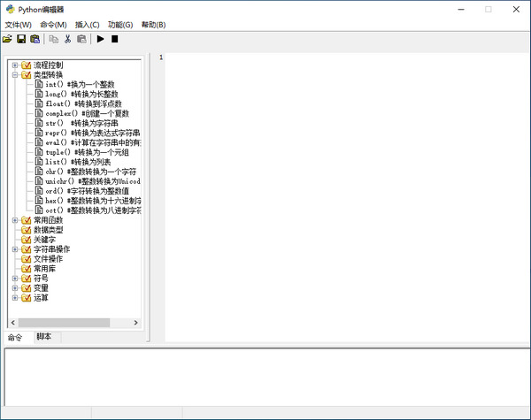The image size is (531, 420).
Task: Stop execution with the square stop icon
Action: pos(115,39)
